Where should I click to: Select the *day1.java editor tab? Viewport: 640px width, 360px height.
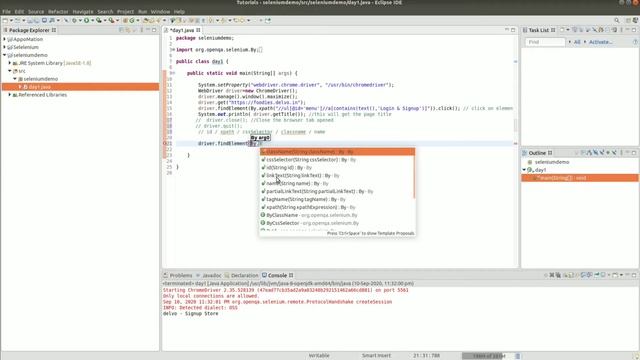pos(182,30)
